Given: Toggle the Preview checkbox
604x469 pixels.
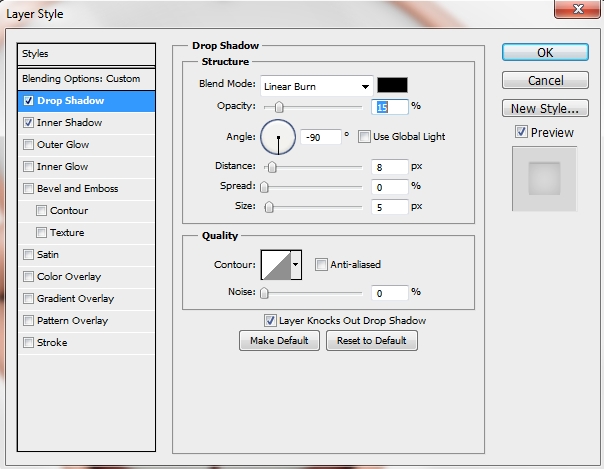Looking at the screenshot, I should point(521,132).
